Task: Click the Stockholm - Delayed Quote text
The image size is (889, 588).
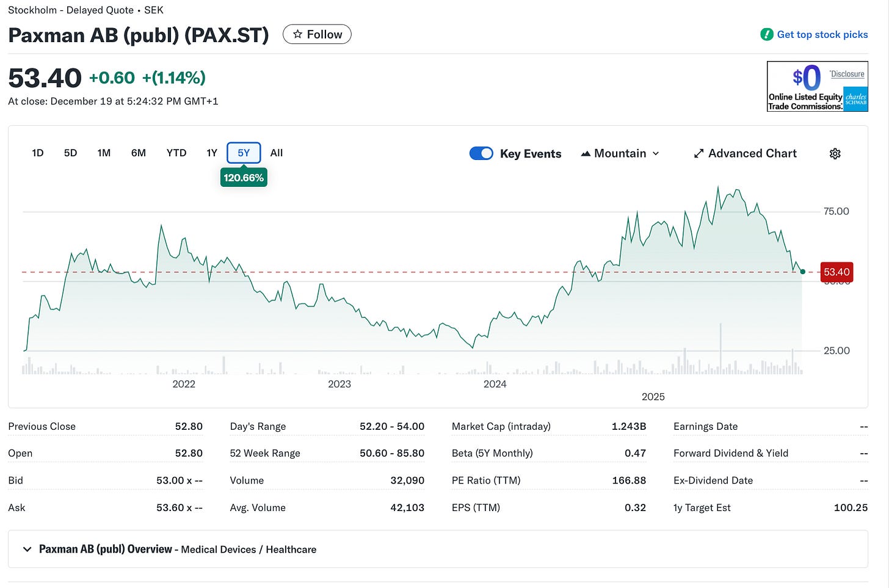Action: pyautogui.click(x=71, y=10)
